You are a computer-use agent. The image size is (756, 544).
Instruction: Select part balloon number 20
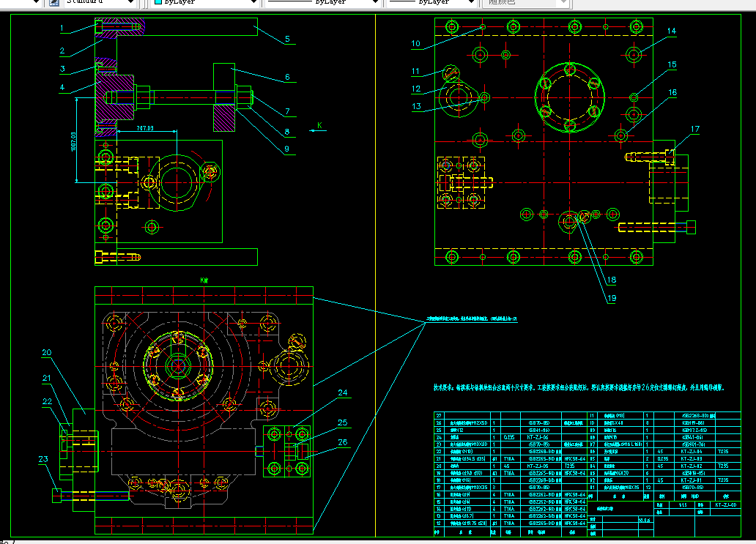point(47,352)
